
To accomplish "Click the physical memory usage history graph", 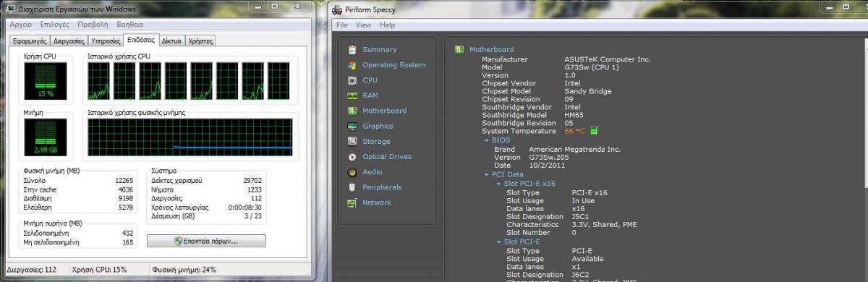I will click(x=190, y=137).
